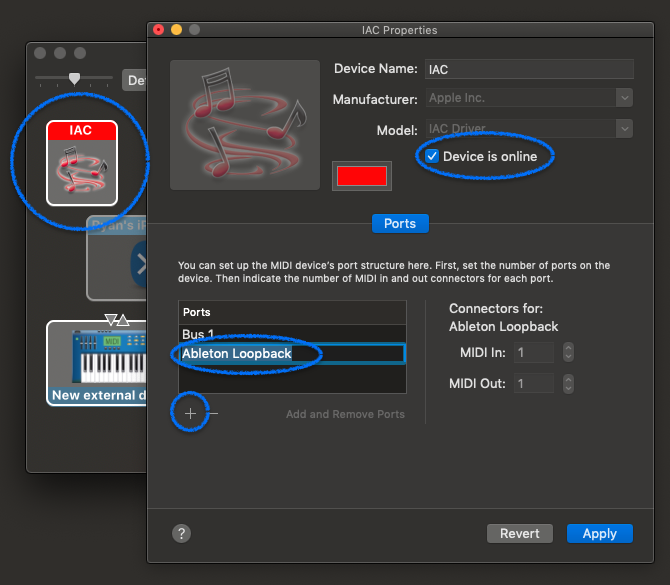
Task: Click the Device Name input field
Action: (529, 69)
